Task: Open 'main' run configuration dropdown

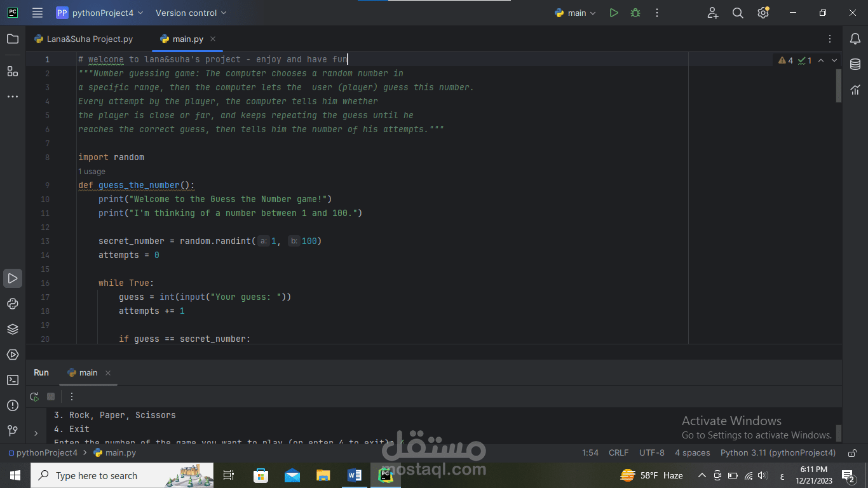Action: tap(575, 13)
